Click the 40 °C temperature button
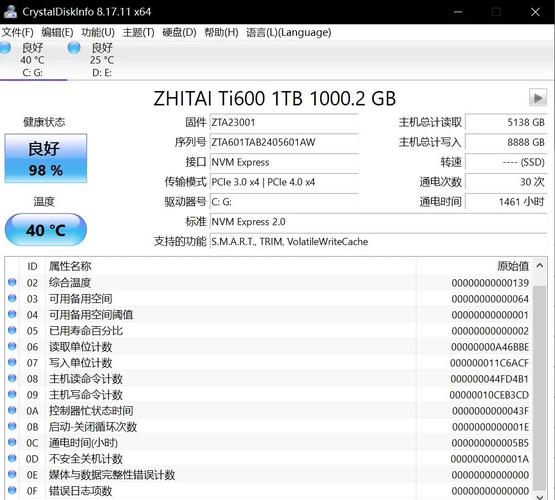This screenshot has height=500, width=555. point(46,230)
